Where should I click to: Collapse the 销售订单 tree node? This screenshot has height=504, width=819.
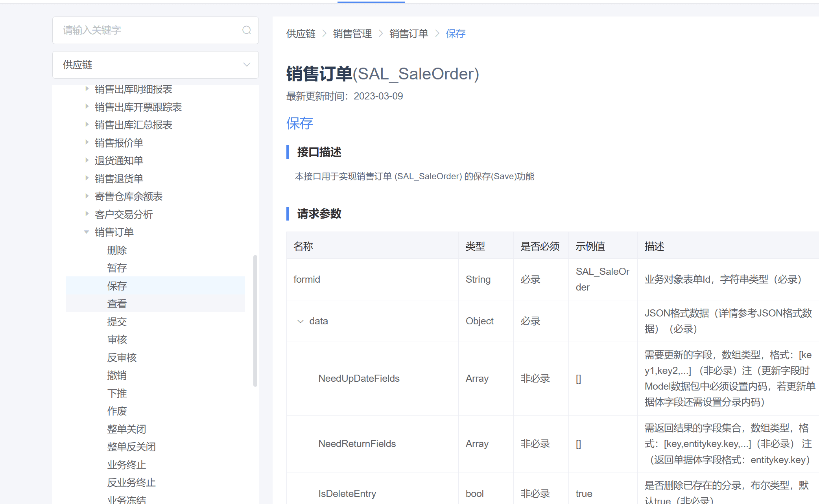point(87,232)
